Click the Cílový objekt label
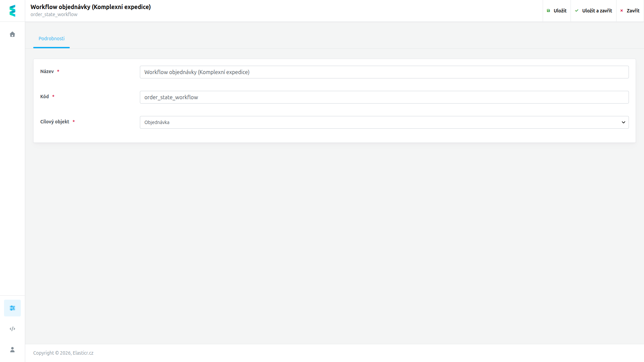 (x=55, y=122)
